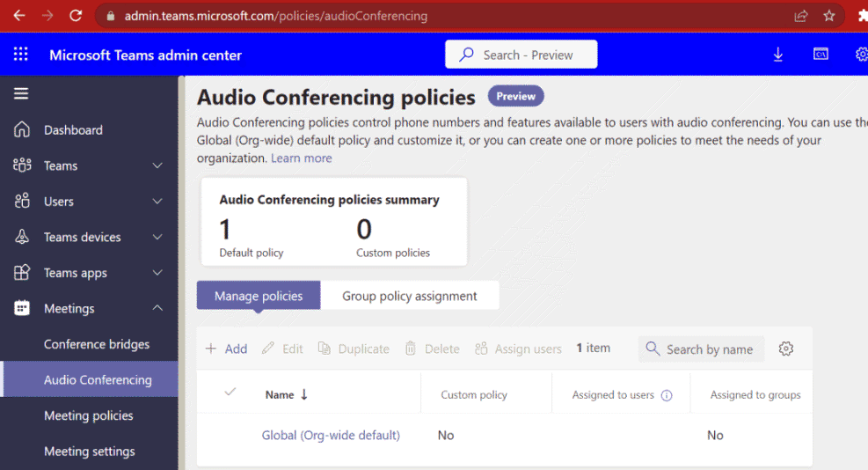Screen dimensions: 868x470
Task: Click the Default policy count label
Action: tap(252, 253)
